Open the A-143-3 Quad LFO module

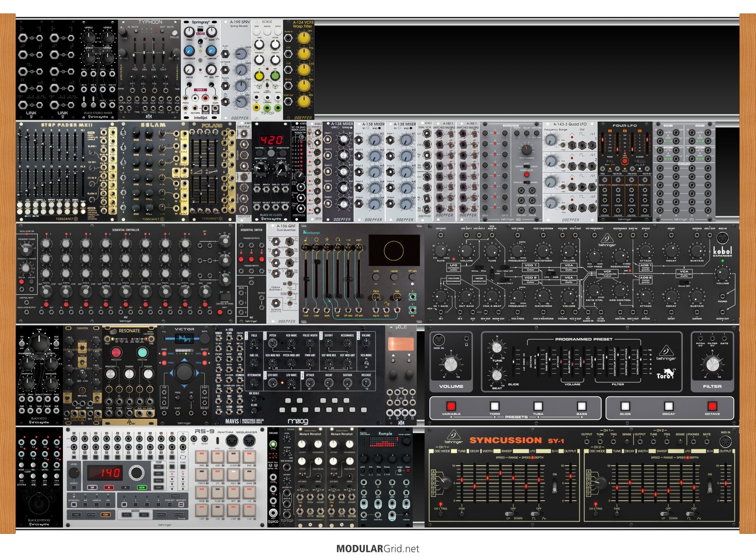tap(570, 172)
